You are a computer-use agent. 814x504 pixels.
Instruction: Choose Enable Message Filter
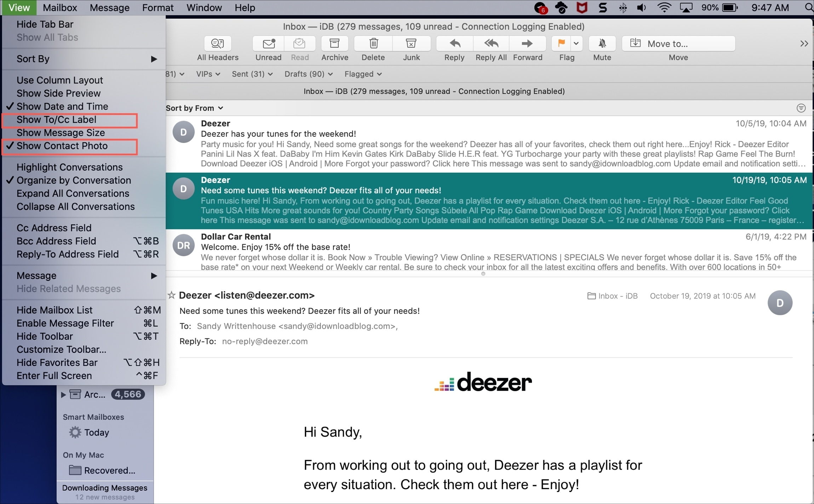tap(84, 323)
